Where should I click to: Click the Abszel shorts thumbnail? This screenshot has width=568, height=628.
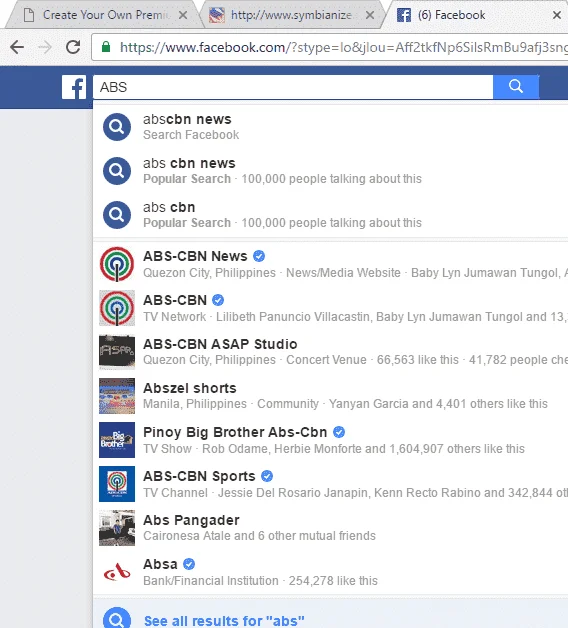click(117, 396)
